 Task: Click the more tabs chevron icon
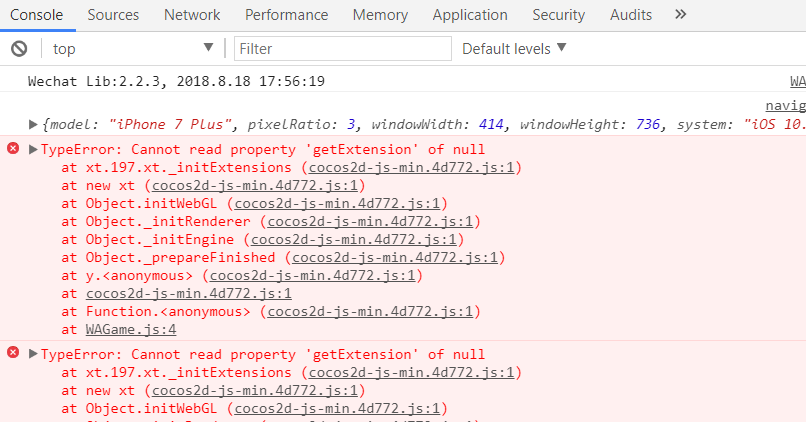pyautogui.click(x=681, y=15)
